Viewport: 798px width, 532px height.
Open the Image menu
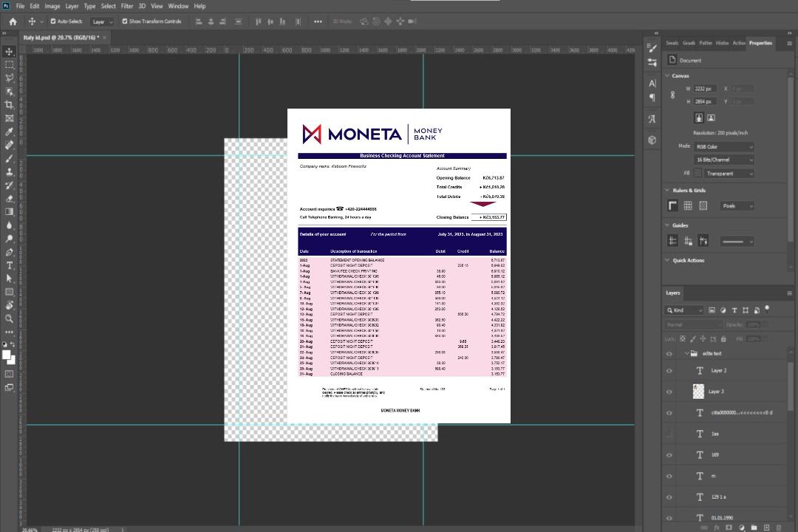[52, 6]
